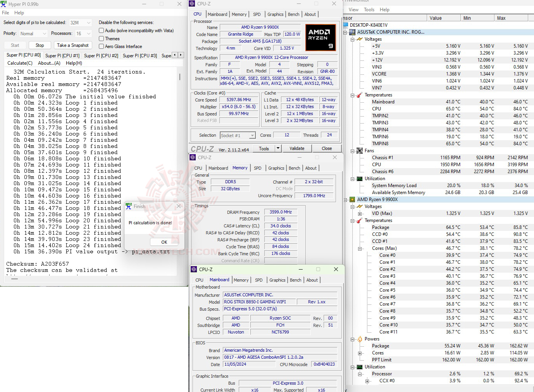The height and width of the screenshot is (392, 534).
Task: Click the title icon of CPU-Z Memory window
Action: (x=193, y=157)
